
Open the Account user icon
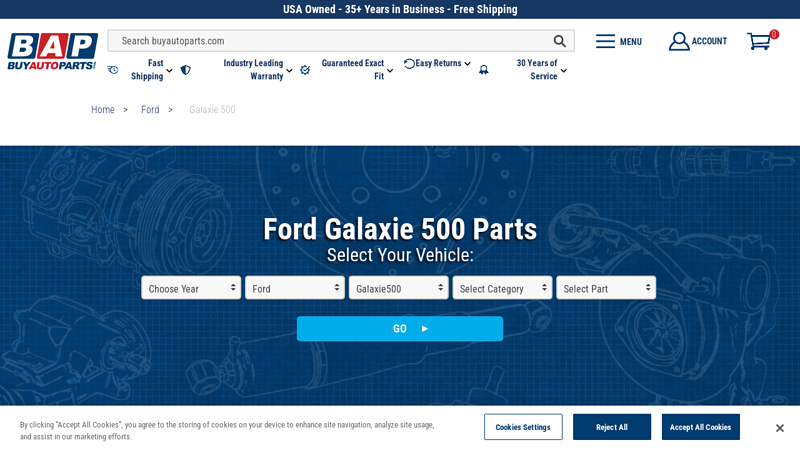[x=679, y=41]
